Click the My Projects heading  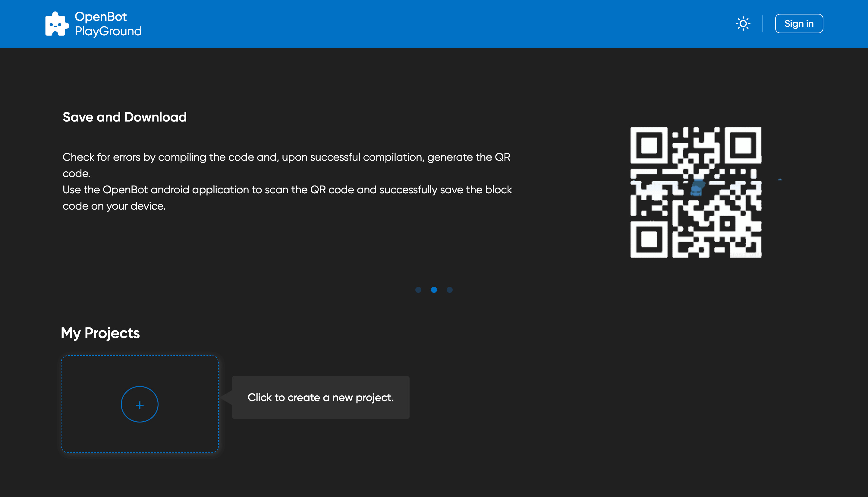(100, 333)
